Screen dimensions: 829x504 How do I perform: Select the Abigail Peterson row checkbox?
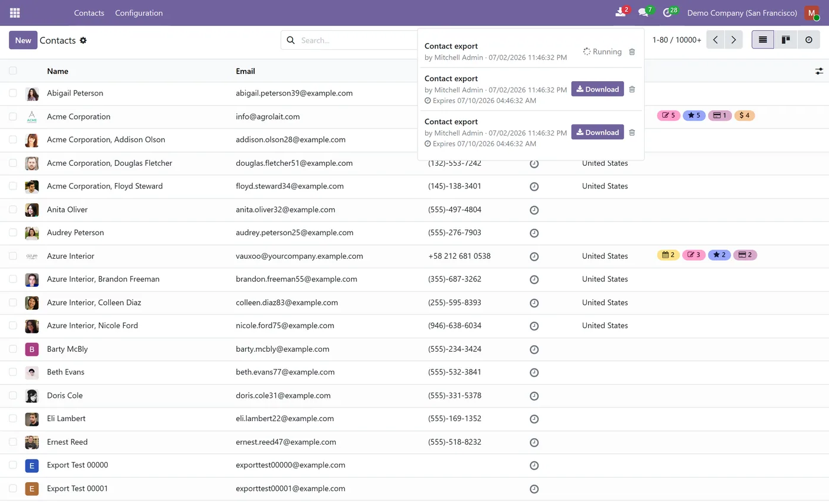13,93
